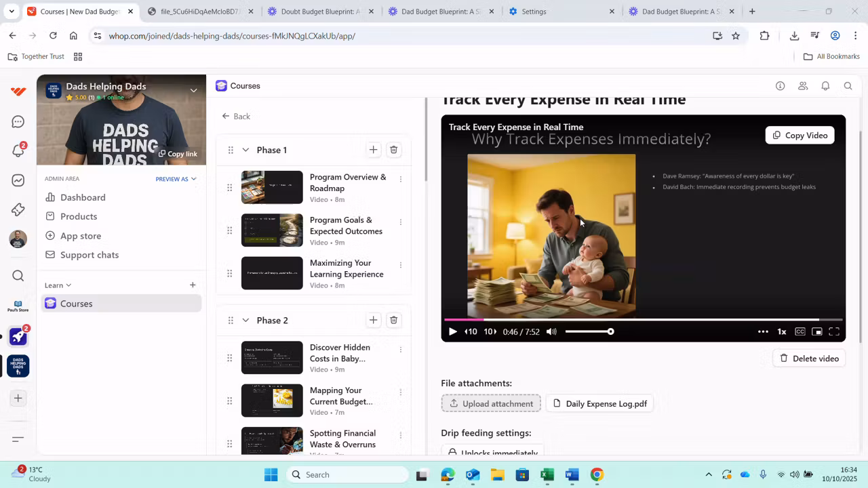Toggle closed captions on video
Image resolution: width=868 pixels, height=488 pixels.
tap(800, 331)
